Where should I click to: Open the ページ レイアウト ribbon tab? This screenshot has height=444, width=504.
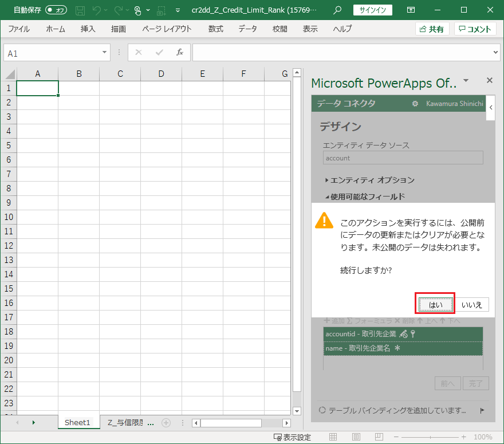point(167,29)
